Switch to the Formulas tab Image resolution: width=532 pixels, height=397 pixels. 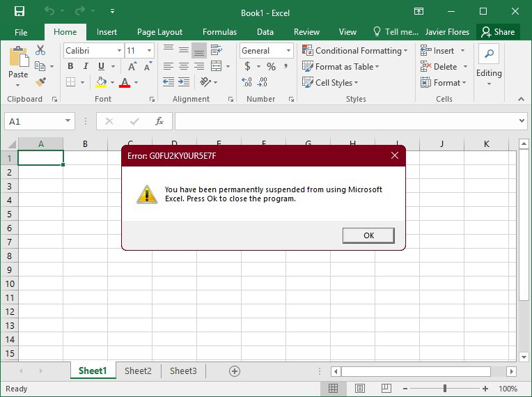(x=219, y=32)
